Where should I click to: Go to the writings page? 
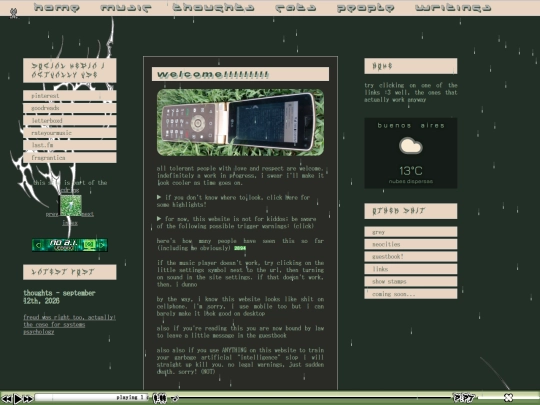pyautogui.click(x=453, y=8)
